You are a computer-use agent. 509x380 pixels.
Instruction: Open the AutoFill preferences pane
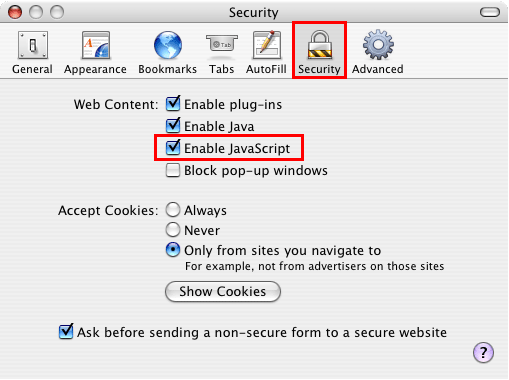point(266,52)
